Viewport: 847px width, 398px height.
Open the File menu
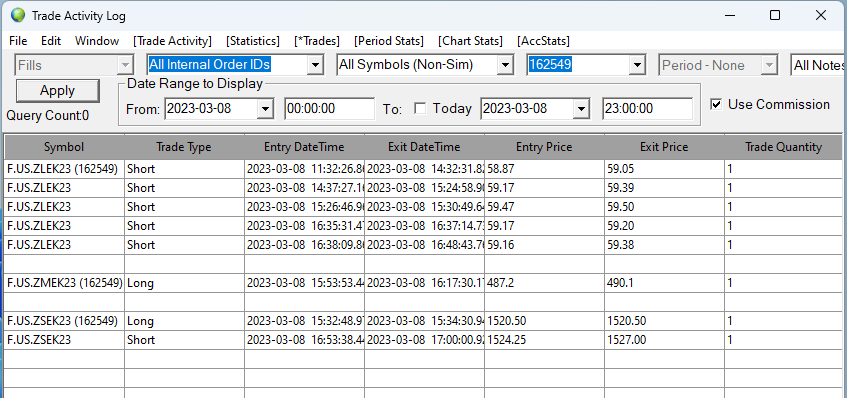click(x=18, y=41)
